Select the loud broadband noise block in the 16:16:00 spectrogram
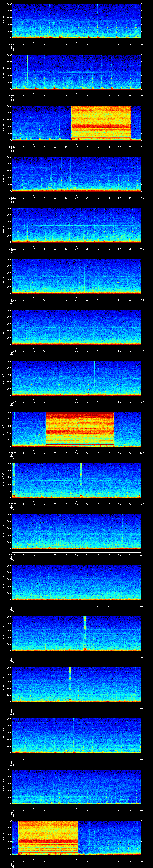The width and height of the screenshot is (153, 868). tap(101, 123)
